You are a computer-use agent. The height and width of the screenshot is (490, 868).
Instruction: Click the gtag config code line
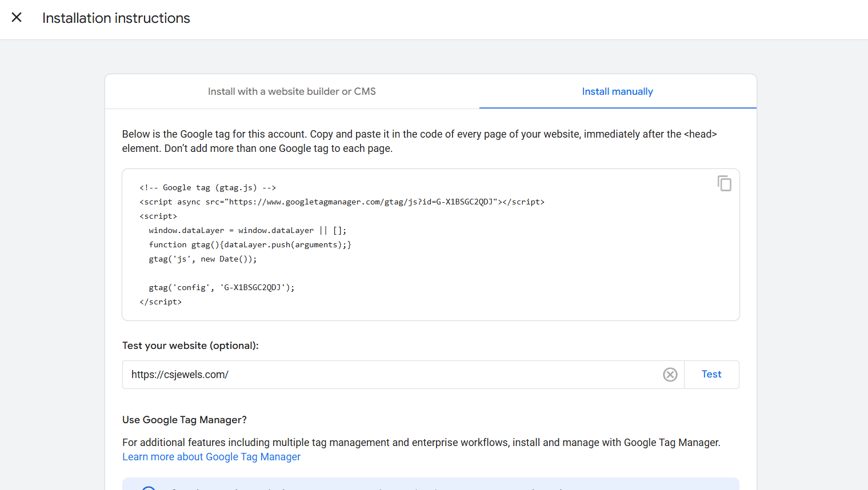tap(222, 287)
